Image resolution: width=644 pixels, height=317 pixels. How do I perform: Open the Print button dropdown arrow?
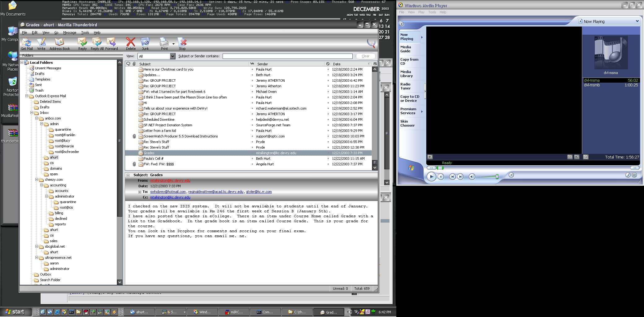[x=173, y=44]
